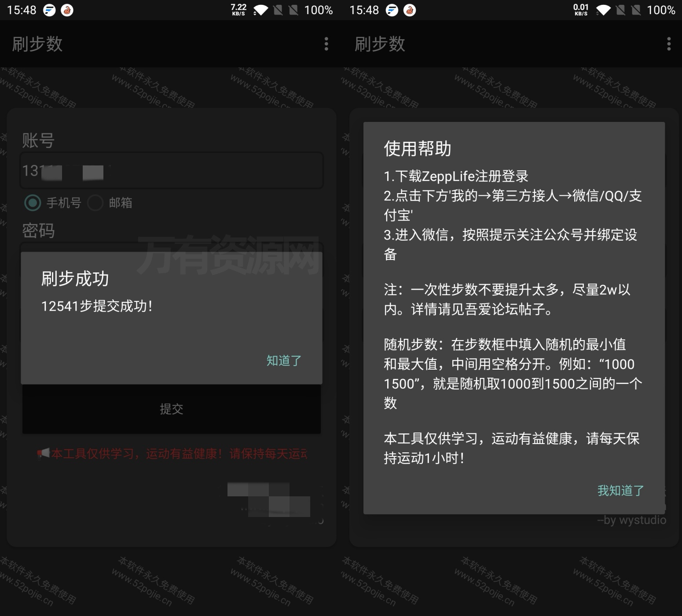Click the 账号 account input field
The height and width of the screenshot is (616, 682).
click(x=172, y=171)
